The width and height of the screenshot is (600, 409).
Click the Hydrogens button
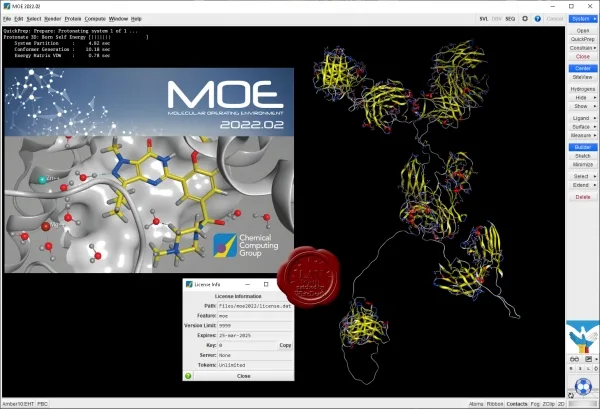click(583, 89)
